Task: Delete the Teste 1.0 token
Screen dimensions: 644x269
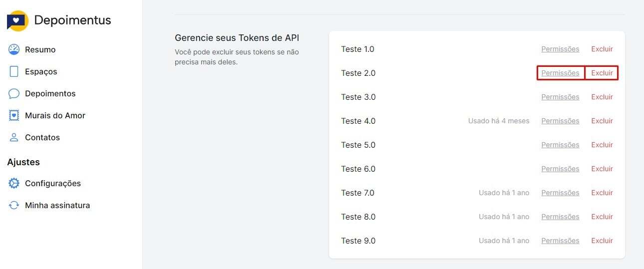Action: coord(602,49)
